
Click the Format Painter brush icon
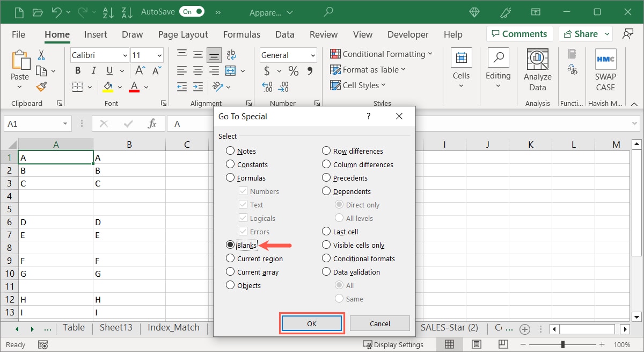[x=41, y=87]
